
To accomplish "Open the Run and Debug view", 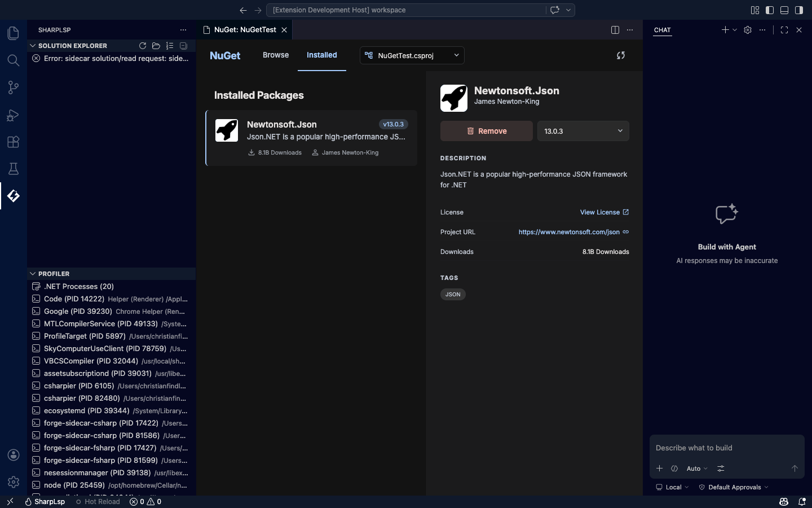I will click(14, 115).
